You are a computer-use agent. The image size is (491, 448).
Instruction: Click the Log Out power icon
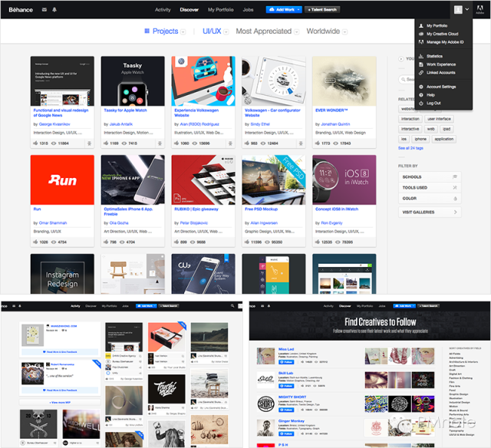[x=421, y=103]
